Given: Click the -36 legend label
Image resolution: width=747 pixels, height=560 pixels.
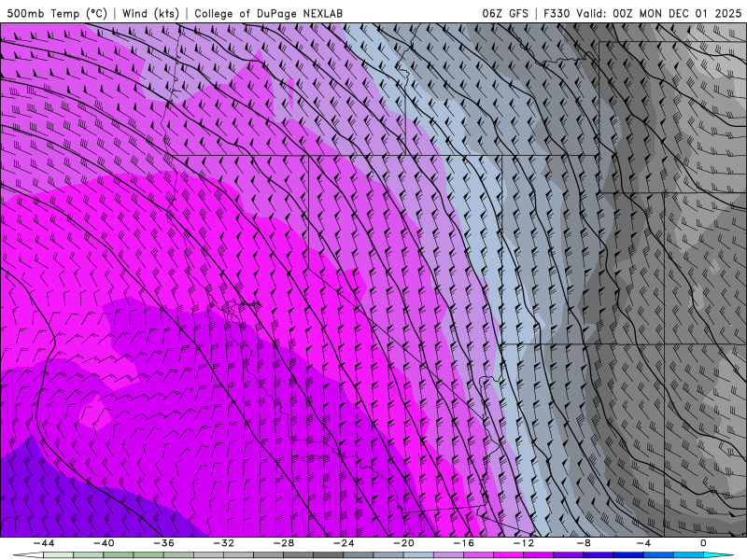Looking at the screenshot, I should [x=163, y=543].
